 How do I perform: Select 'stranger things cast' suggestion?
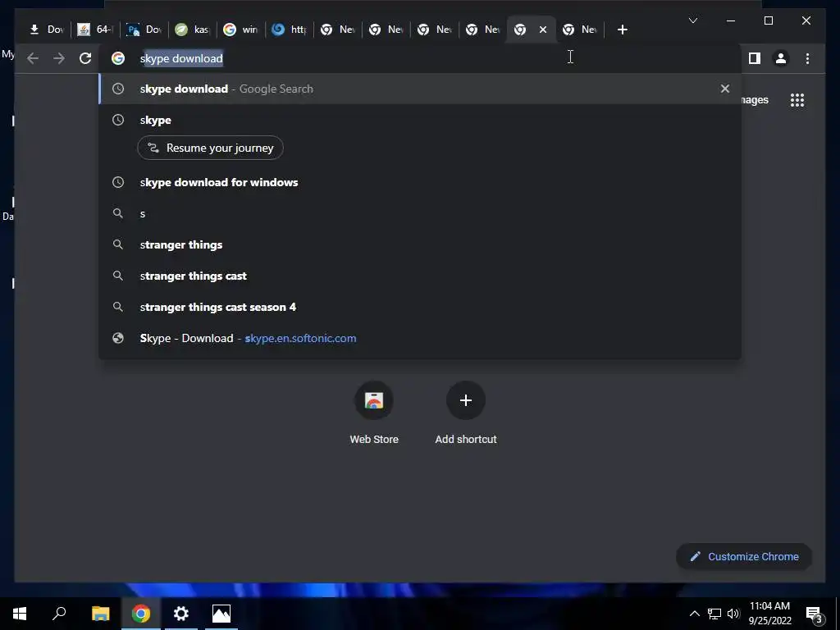point(420,276)
